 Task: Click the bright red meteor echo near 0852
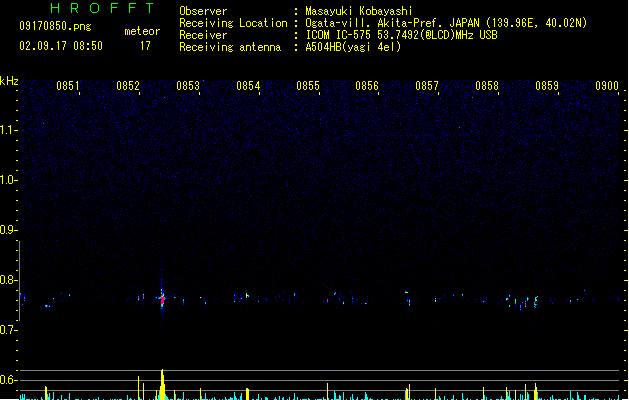(x=162, y=298)
